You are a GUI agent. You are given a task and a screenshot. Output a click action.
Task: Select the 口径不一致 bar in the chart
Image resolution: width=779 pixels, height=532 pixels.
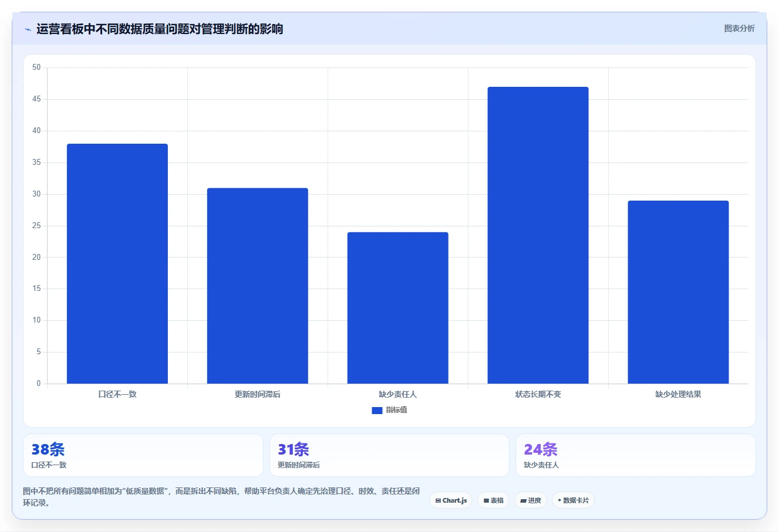[117, 264]
